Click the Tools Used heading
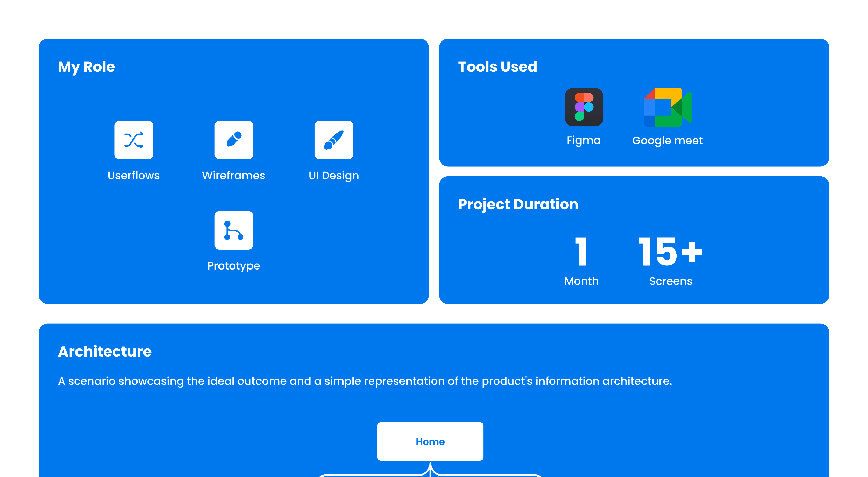Screen dimensions: 868x477 coord(497,67)
